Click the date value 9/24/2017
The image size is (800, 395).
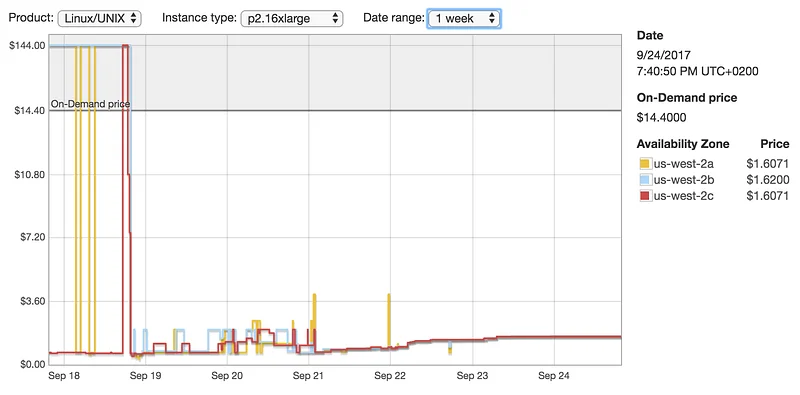(663, 55)
